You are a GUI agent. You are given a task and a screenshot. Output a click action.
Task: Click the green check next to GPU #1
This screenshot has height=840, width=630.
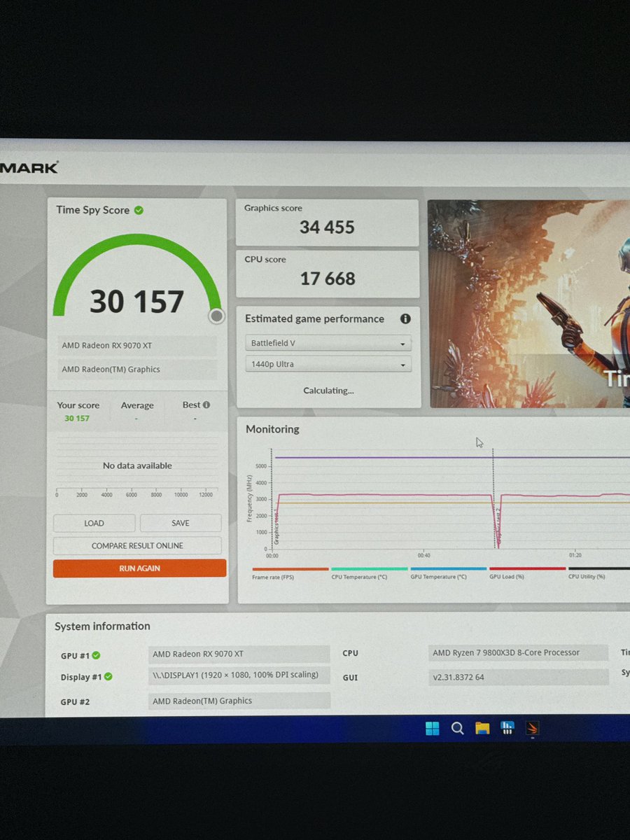pyautogui.click(x=96, y=655)
